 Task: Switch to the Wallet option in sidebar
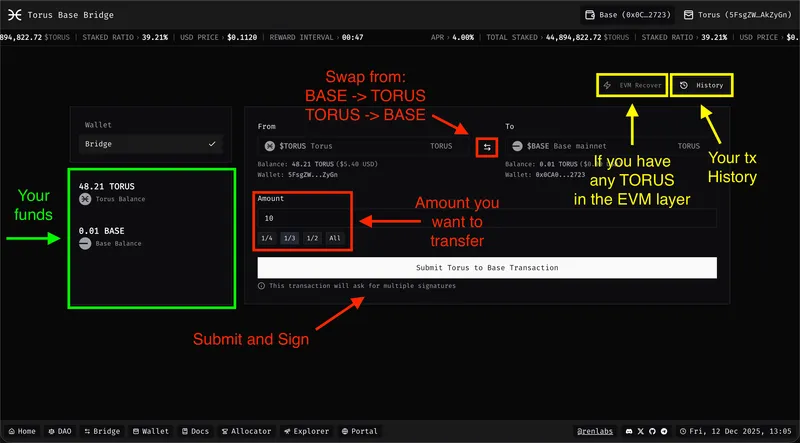click(x=151, y=125)
